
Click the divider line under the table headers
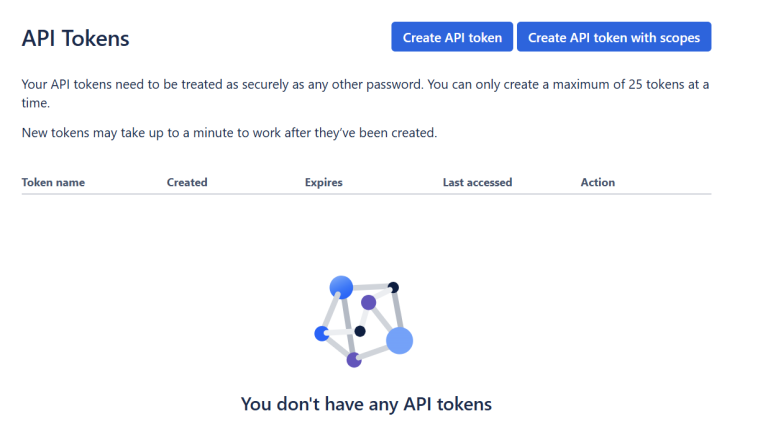(x=366, y=194)
